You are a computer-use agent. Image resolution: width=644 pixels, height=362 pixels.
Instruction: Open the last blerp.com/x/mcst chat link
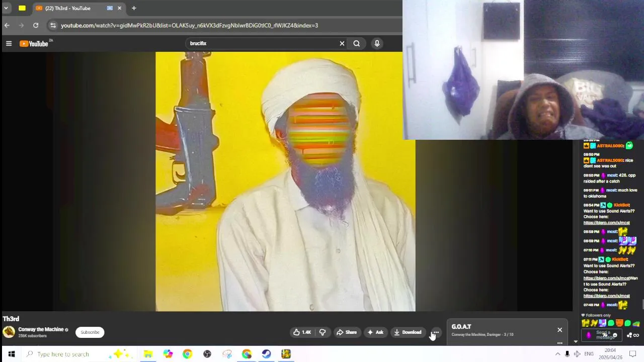click(x=606, y=296)
